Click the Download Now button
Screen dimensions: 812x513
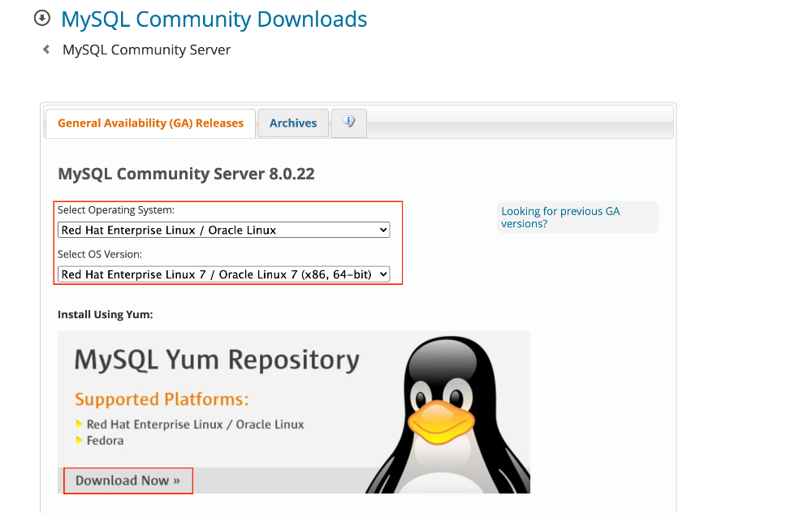coord(128,481)
